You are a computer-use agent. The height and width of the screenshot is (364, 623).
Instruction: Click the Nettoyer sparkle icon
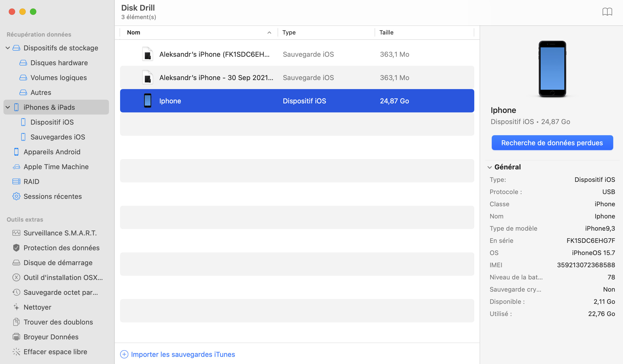tap(16, 307)
